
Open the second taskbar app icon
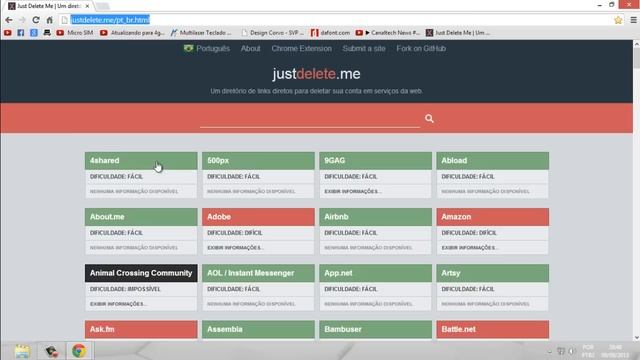(51, 351)
